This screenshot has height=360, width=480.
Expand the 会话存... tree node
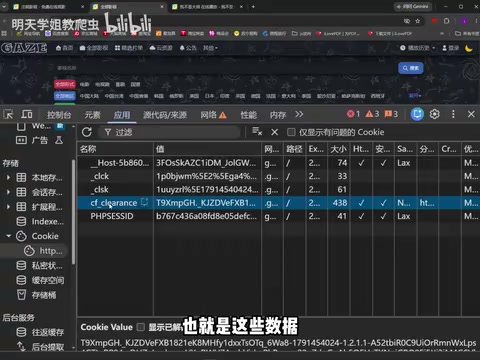click(x=8, y=192)
